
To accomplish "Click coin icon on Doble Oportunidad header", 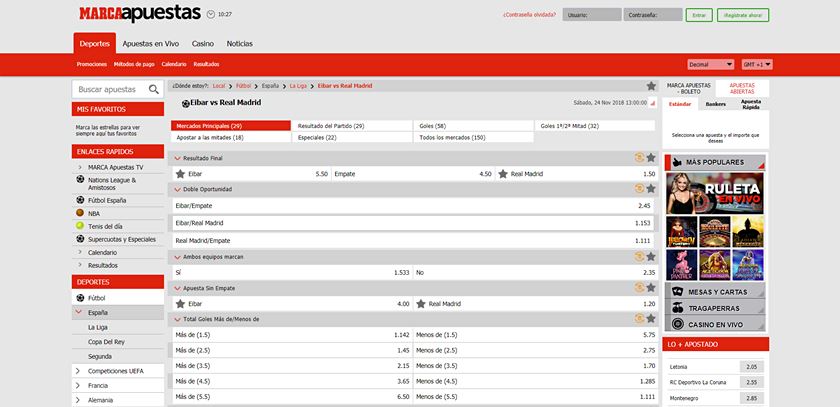I will pyautogui.click(x=639, y=189).
